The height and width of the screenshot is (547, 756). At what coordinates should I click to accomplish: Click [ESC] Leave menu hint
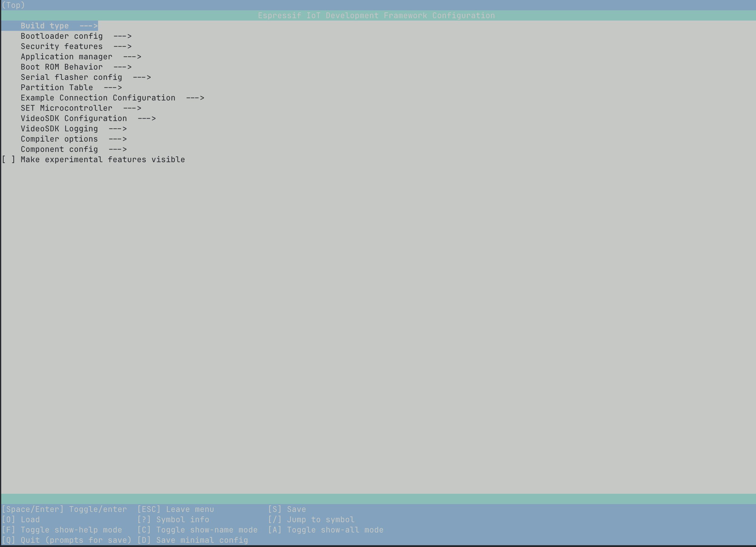(176, 509)
